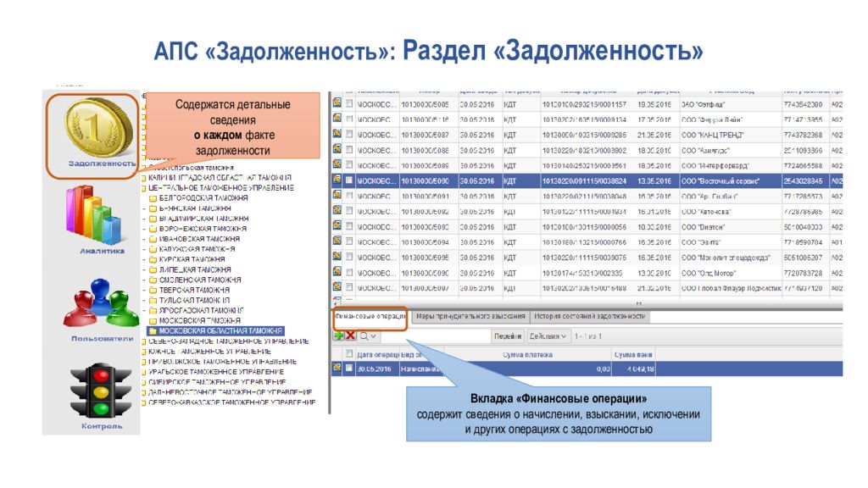Tick the checkbox in the КАНЦ ТРЕНД row
This screenshot has width=868, height=488.
click(x=349, y=134)
